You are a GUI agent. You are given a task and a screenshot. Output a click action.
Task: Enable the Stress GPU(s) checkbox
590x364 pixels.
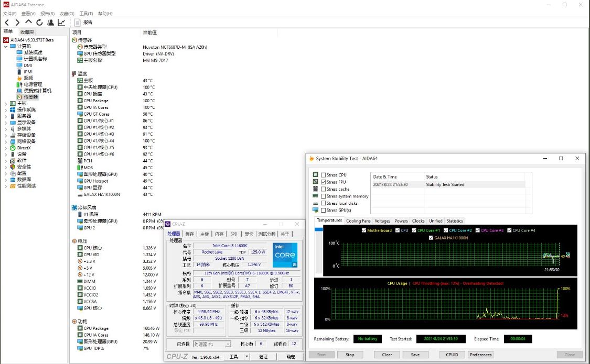[x=323, y=211]
